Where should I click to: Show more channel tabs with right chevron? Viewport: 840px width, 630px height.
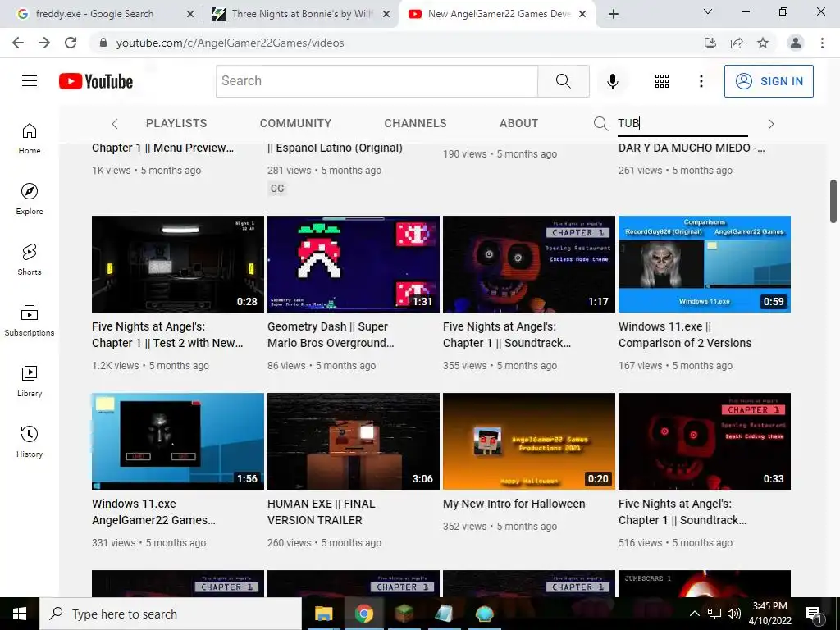point(770,124)
